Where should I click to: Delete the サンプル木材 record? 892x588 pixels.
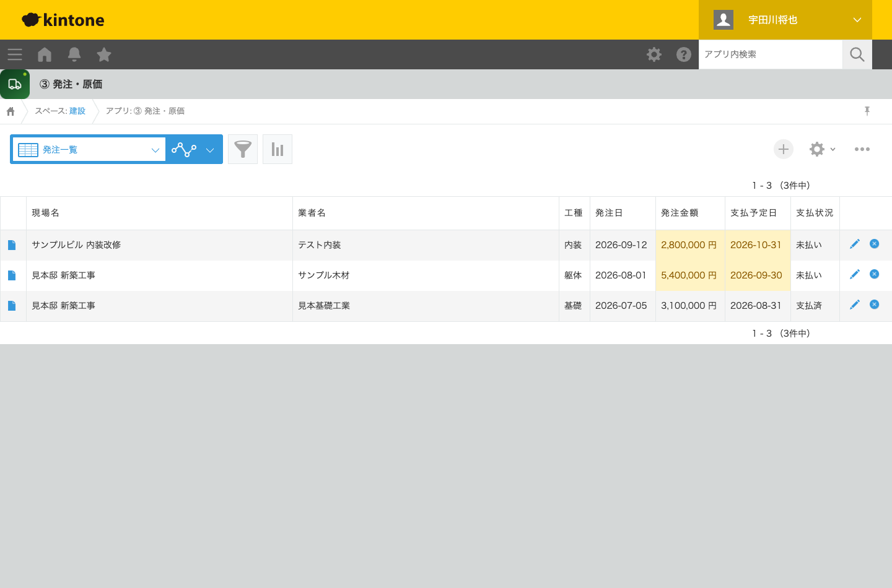(875, 274)
